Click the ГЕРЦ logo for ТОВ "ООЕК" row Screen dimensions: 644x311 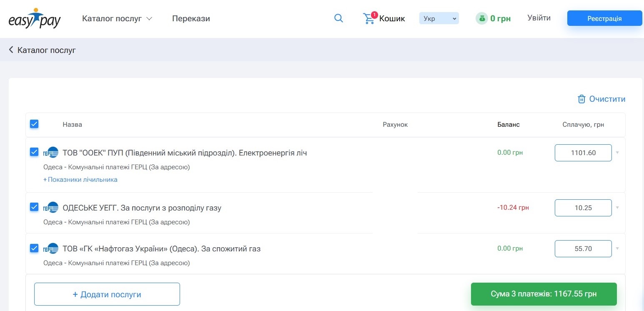coord(51,153)
